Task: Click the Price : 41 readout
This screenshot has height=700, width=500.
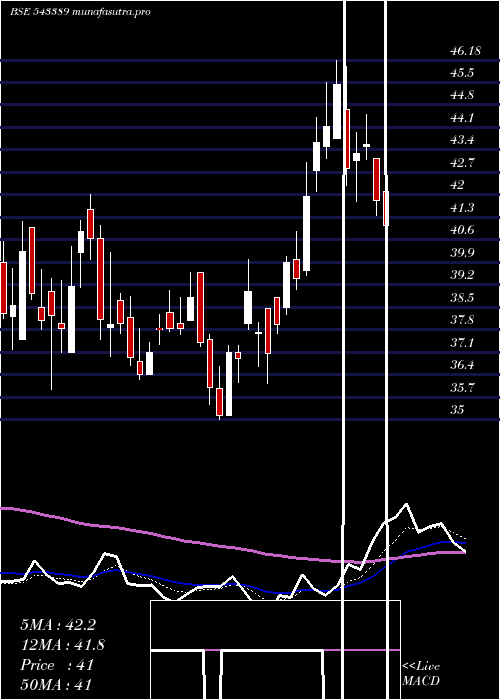Action: coord(57,665)
